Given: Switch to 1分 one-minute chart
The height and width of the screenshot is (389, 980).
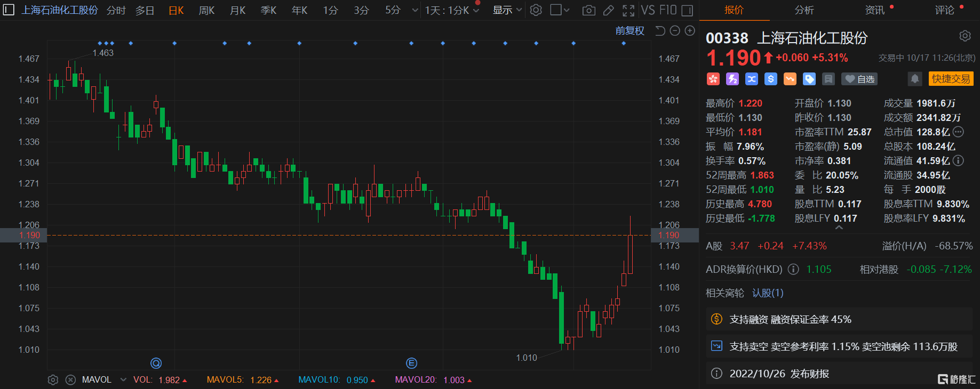Looking at the screenshot, I should click(330, 10).
